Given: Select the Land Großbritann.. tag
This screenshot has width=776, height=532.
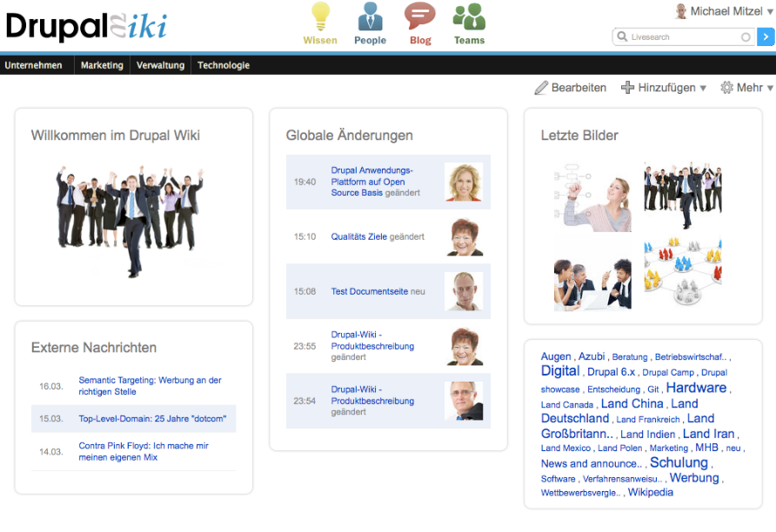Looking at the screenshot, I should 627,426.
